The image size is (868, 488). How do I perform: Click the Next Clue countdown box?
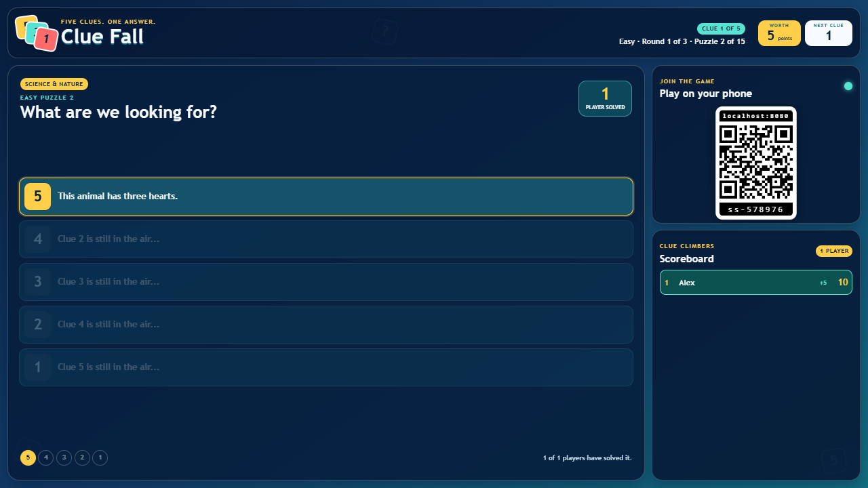(829, 33)
